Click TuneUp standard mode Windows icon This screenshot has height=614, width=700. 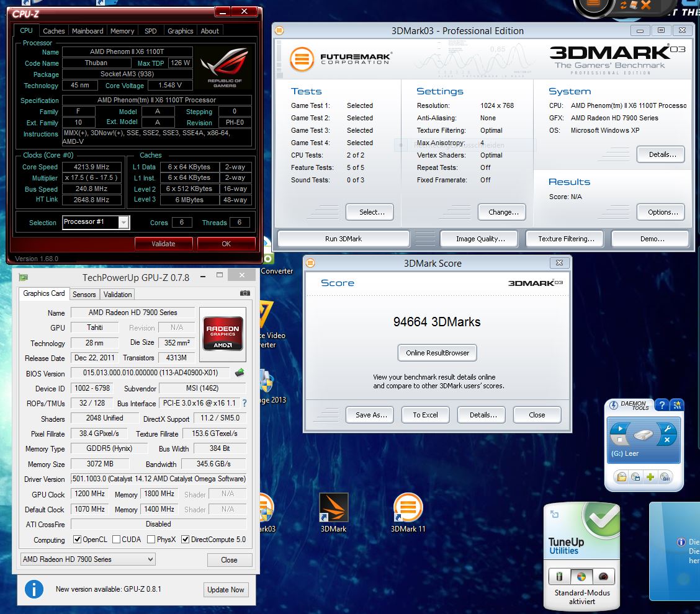click(x=581, y=577)
